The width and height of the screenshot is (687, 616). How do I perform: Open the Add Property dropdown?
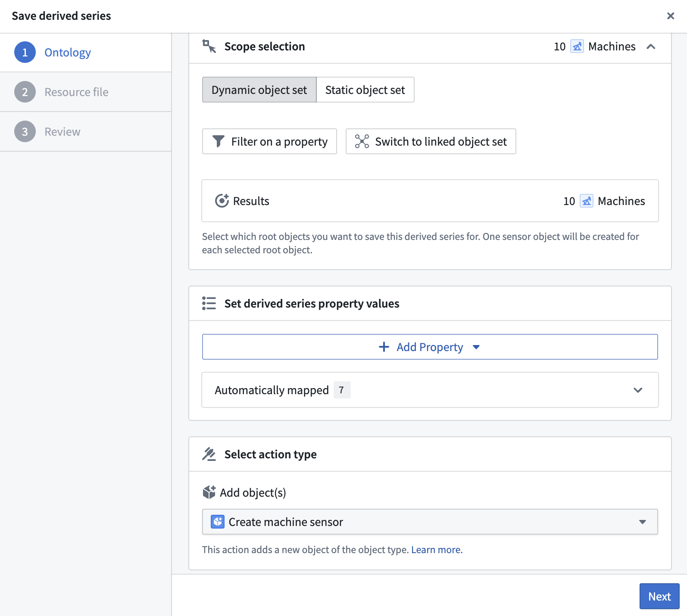tap(430, 347)
